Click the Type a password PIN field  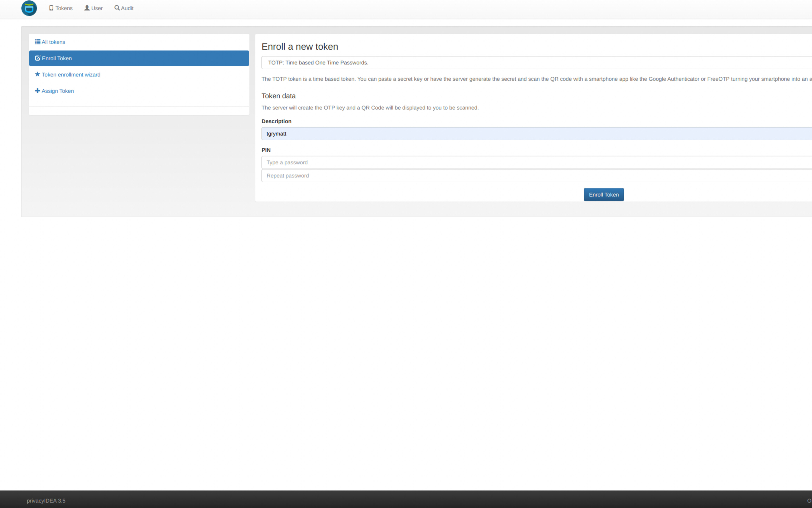point(537,162)
